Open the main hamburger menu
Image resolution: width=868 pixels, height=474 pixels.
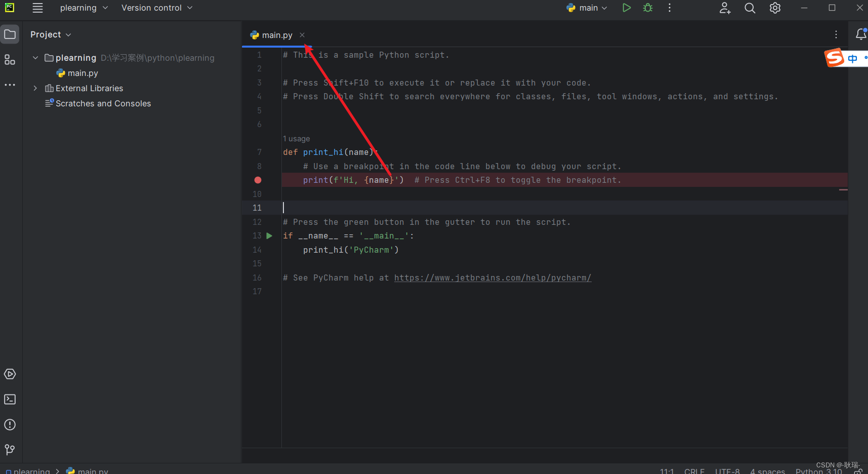pyautogui.click(x=37, y=8)
